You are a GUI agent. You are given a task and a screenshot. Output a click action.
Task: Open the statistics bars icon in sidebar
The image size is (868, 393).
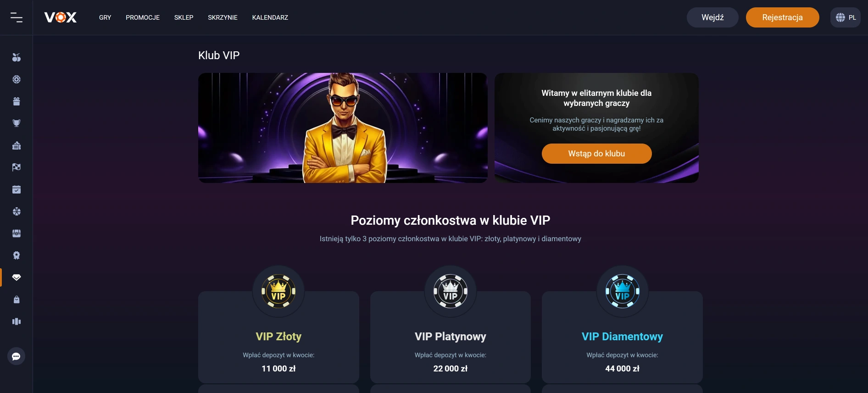pyautogui.click(x=17, y=321)
